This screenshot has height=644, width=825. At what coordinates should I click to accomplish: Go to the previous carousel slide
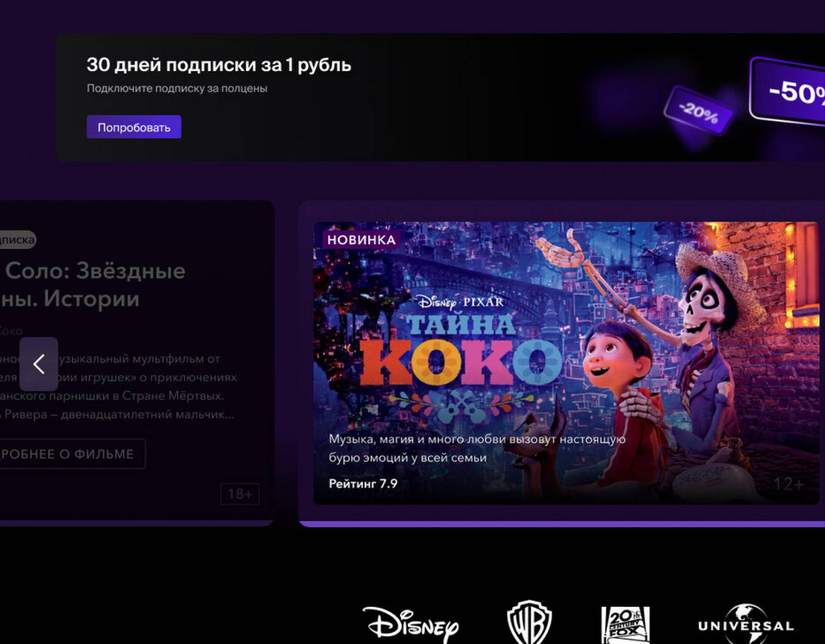39,364
